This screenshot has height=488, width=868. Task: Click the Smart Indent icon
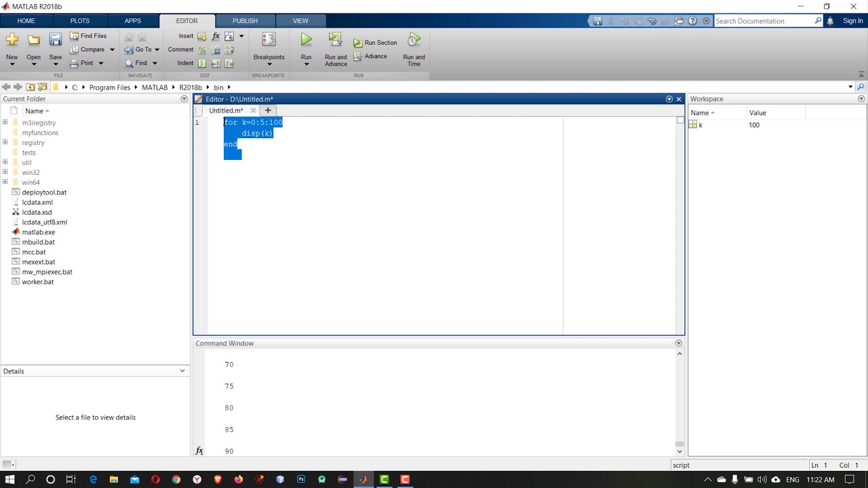click(x=202, y=63)
